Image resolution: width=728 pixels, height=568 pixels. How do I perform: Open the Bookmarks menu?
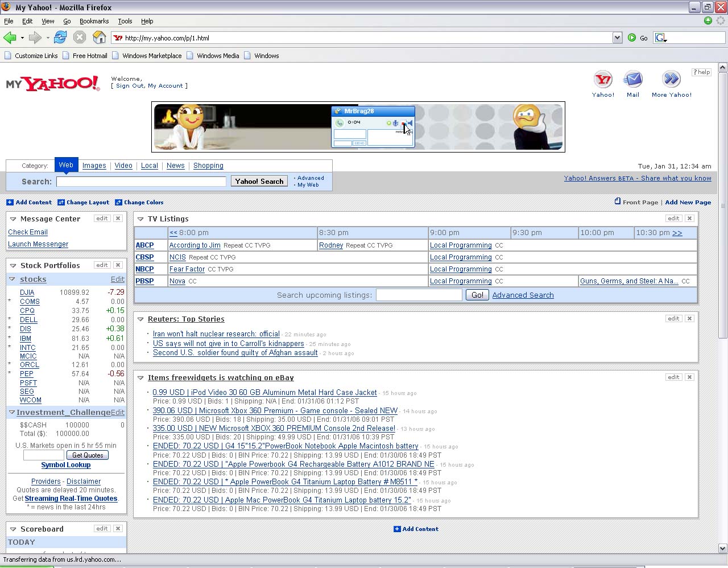click(x=94, y=21)
